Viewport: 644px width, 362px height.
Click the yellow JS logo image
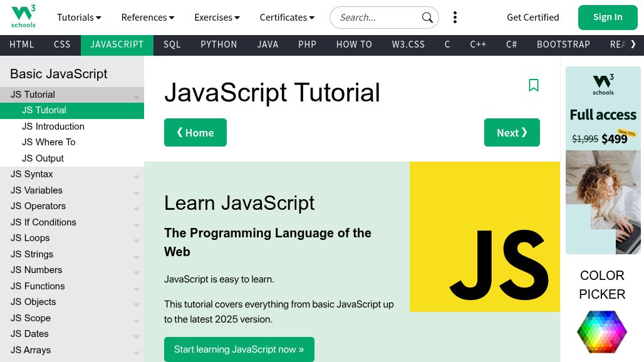(485, 237)
